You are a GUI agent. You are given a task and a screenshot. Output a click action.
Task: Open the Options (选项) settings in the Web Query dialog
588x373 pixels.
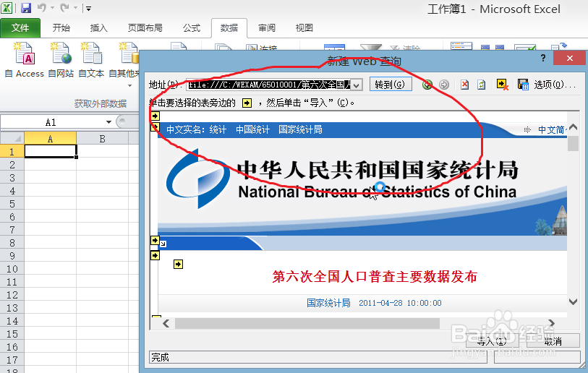554,85
